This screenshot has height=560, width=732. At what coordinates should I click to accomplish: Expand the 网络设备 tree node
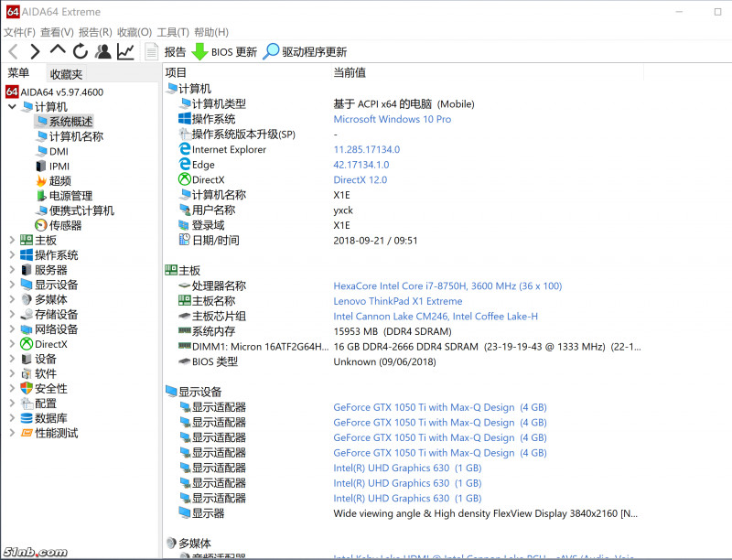12,329
